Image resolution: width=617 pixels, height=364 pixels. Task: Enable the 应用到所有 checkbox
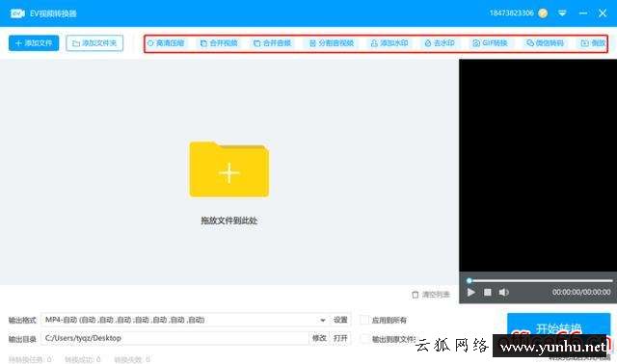(x=364, y=320)
